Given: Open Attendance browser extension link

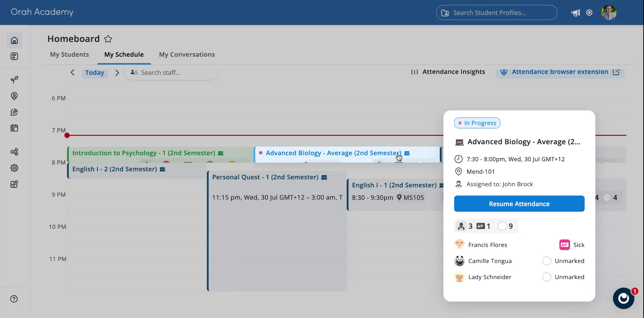Looking at the screenshot, I should click(x=560, y=72).
